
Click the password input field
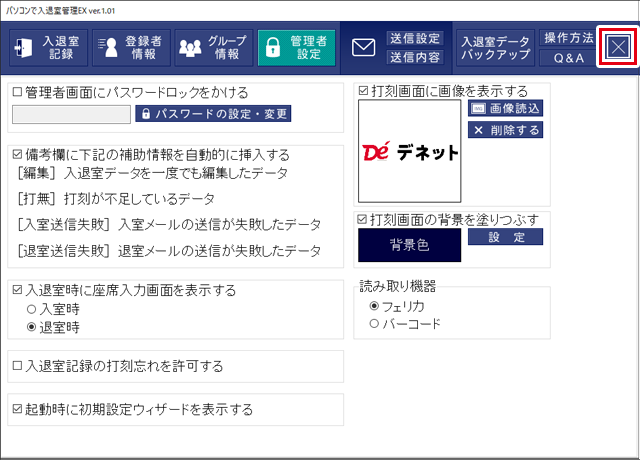[x=71, y=114]
